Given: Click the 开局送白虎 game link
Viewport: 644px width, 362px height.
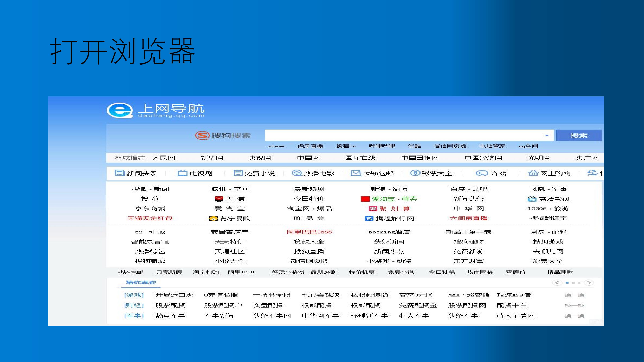Looking at the screenshot, I should coord(174,295).
